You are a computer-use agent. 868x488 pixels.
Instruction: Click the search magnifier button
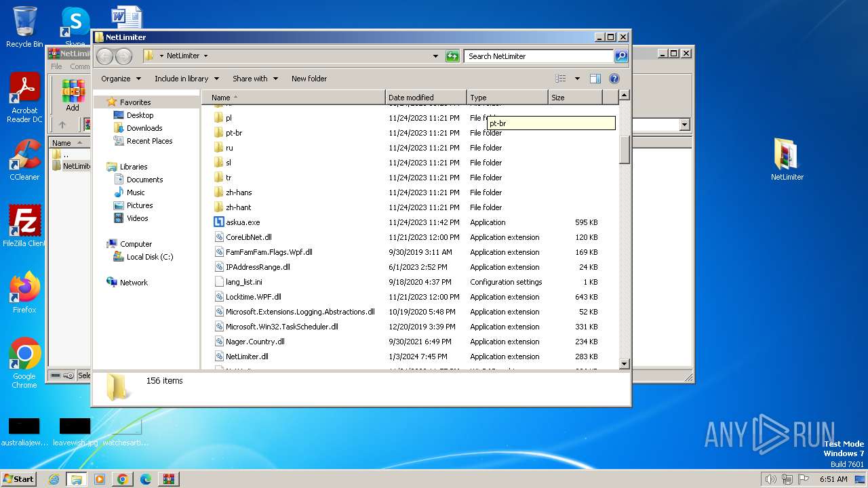pos(620,56)
